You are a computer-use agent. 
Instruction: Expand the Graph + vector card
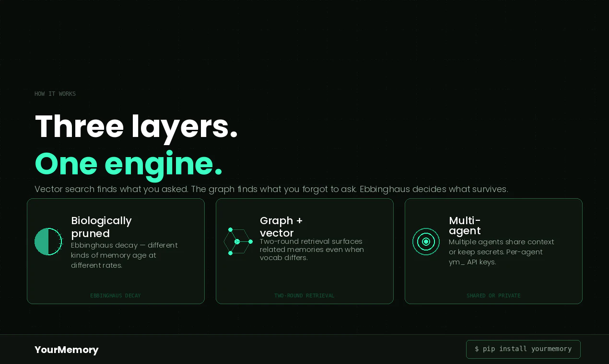[x=304, y=251]
